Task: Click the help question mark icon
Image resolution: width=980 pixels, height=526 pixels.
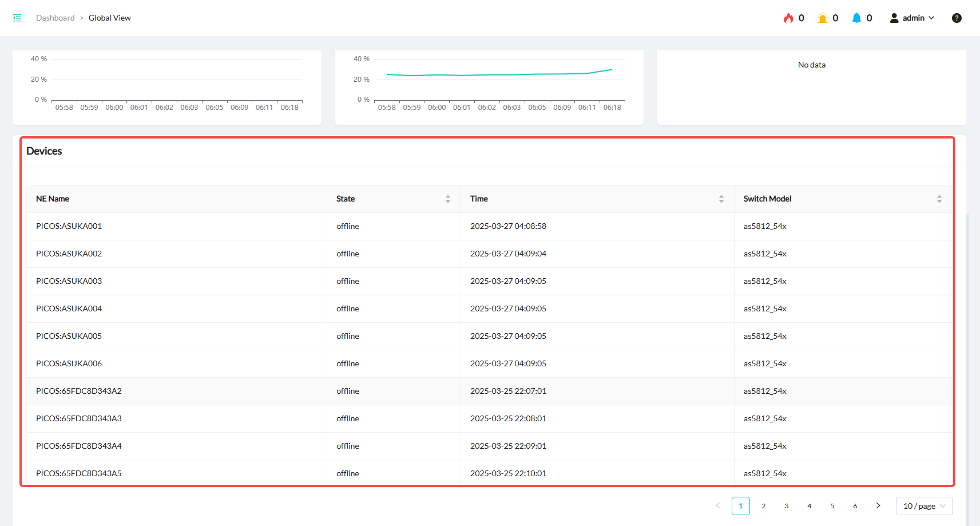Action: 957,18
